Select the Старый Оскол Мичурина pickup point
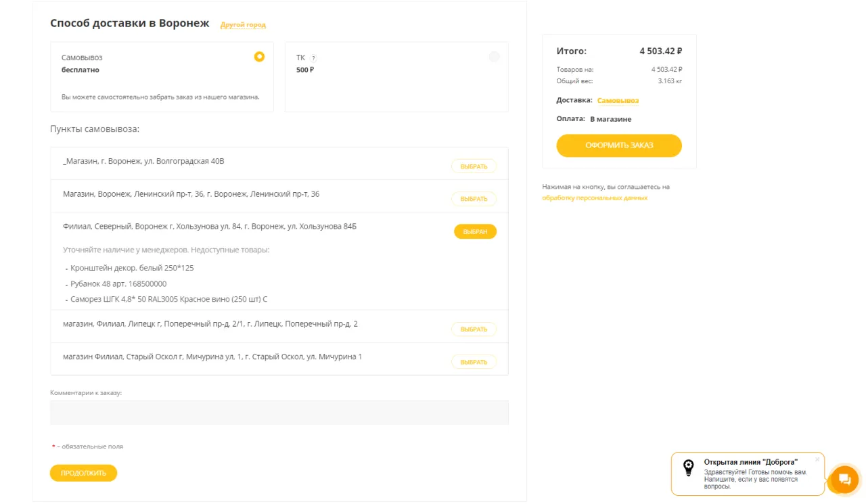The height and width of the screenshot is (504, 866). pyautogui.click(x=474, y=361)
